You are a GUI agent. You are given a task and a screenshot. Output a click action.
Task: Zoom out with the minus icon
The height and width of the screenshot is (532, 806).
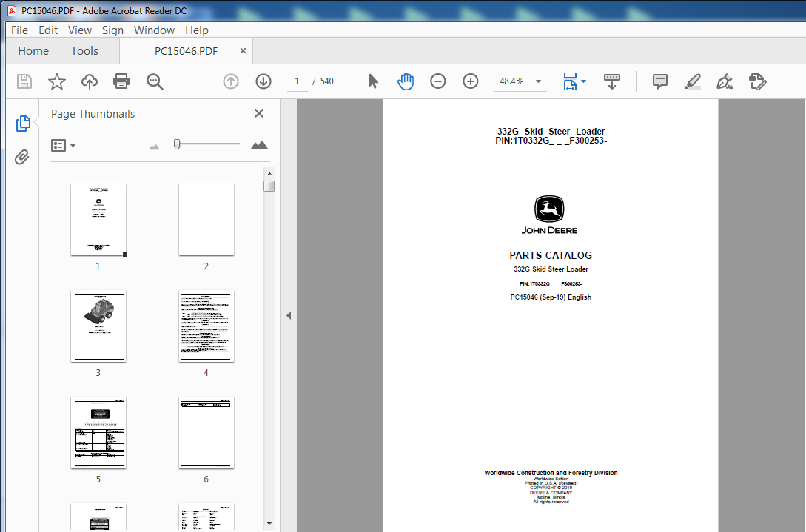click(438, 81)
